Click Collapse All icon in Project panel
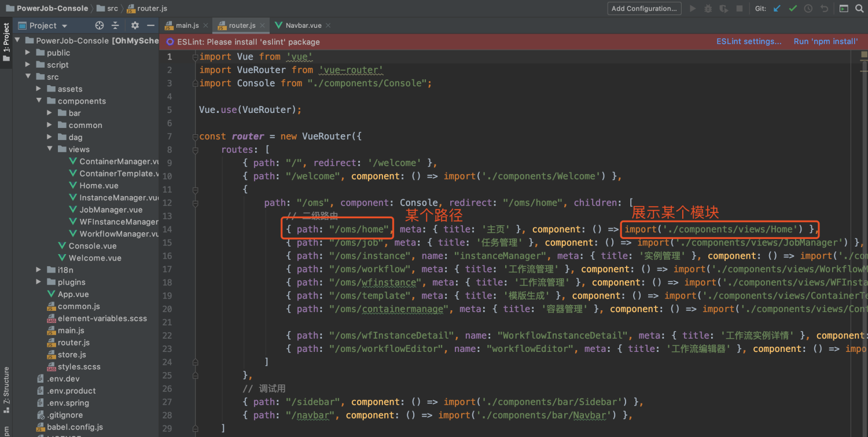 [115, 25]
